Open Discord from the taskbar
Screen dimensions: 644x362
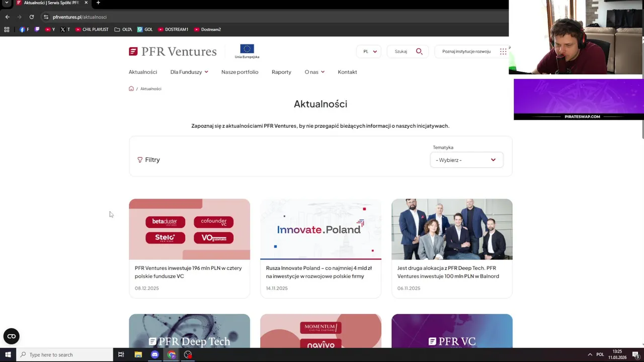coord(154,354)
